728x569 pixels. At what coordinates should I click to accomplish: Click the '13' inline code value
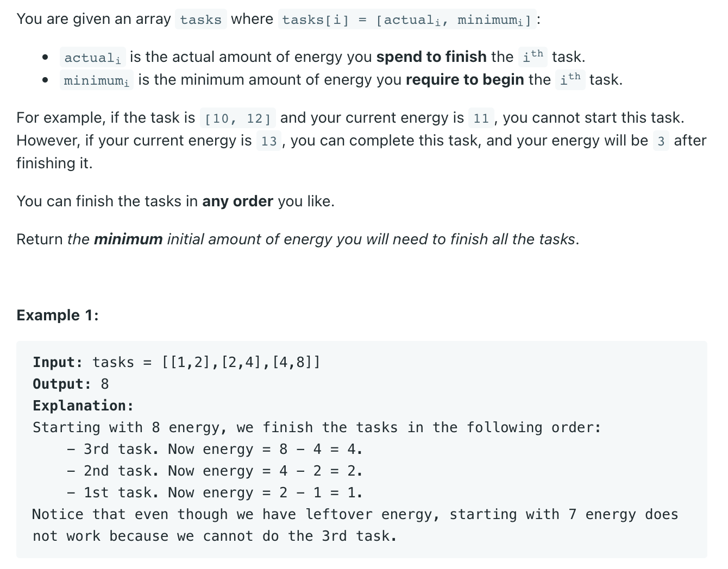(x=269, y=141)
